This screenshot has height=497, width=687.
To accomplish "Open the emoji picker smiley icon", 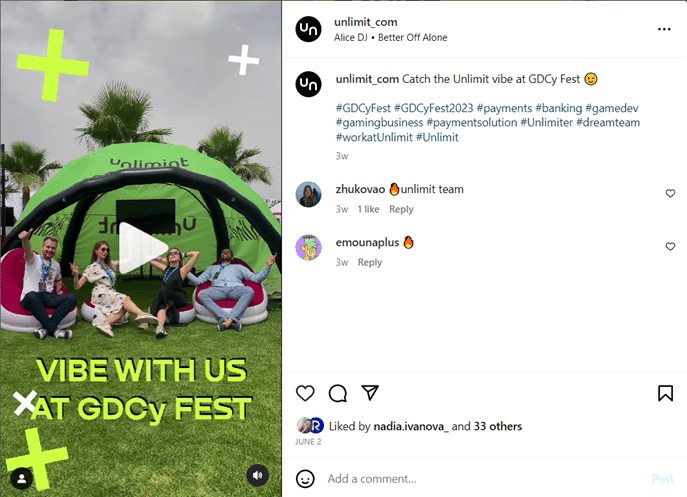I will [x=305, y=479].
